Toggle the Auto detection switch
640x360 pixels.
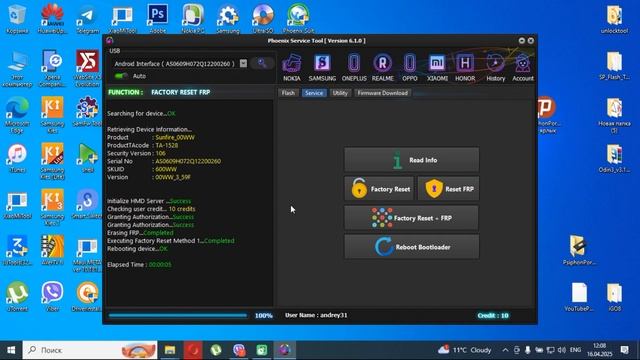click(121, 76)
